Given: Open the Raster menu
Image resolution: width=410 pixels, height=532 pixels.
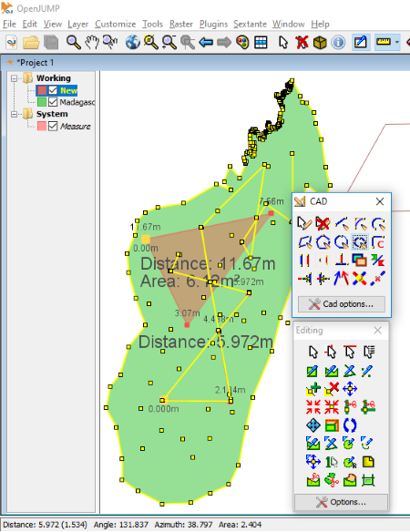Looking at the screenshot, I should click(181, 24).
